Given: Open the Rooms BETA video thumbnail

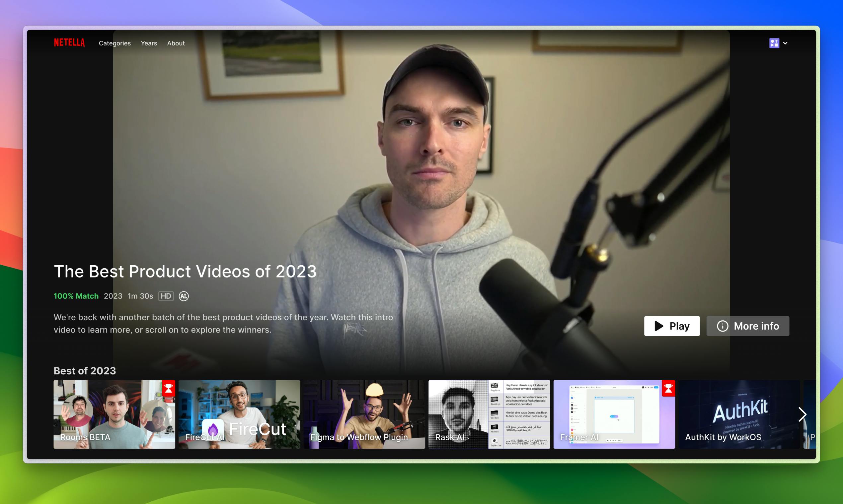Looking at the screenshot, I should click(114, 414).
